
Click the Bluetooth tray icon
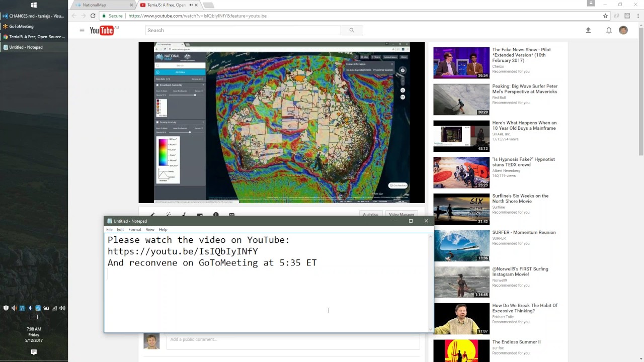pyautogui.click(x=30, y=308)
